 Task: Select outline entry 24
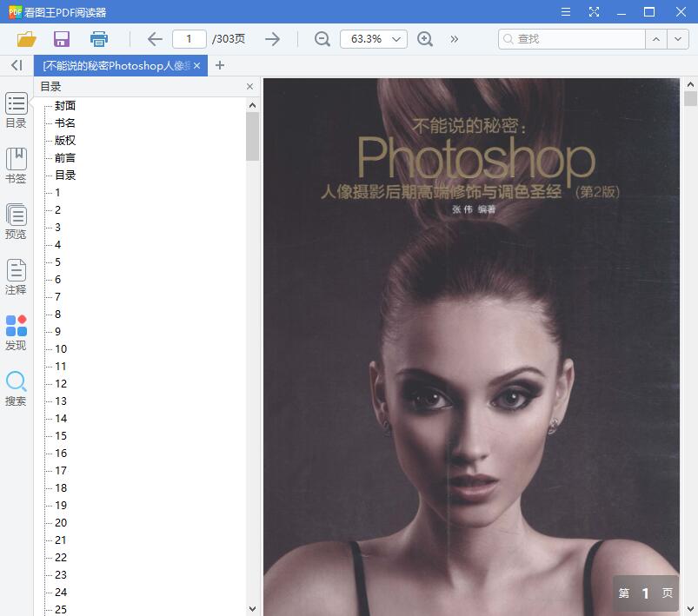pyautogui.click(x=61, y=592)
